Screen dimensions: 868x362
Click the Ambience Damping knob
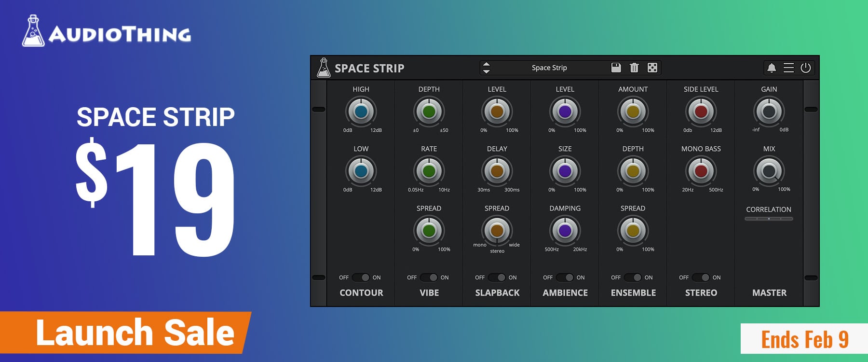click(x=565, y=230)
